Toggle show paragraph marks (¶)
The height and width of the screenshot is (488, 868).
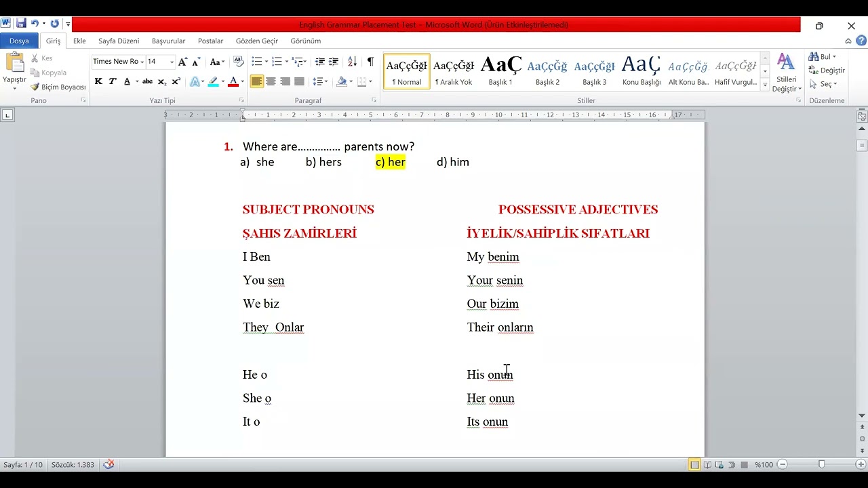pos(370,62)
